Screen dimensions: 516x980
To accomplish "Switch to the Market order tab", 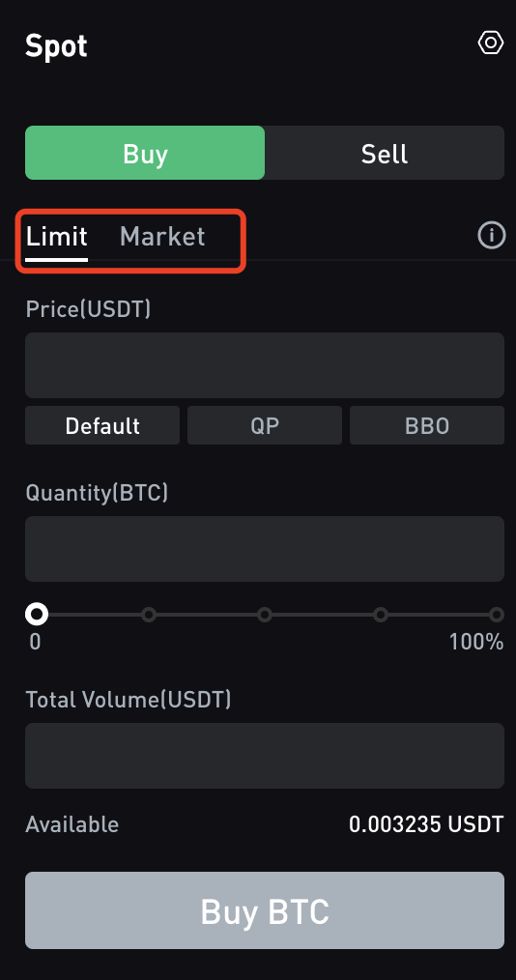I will click(161, 237).
